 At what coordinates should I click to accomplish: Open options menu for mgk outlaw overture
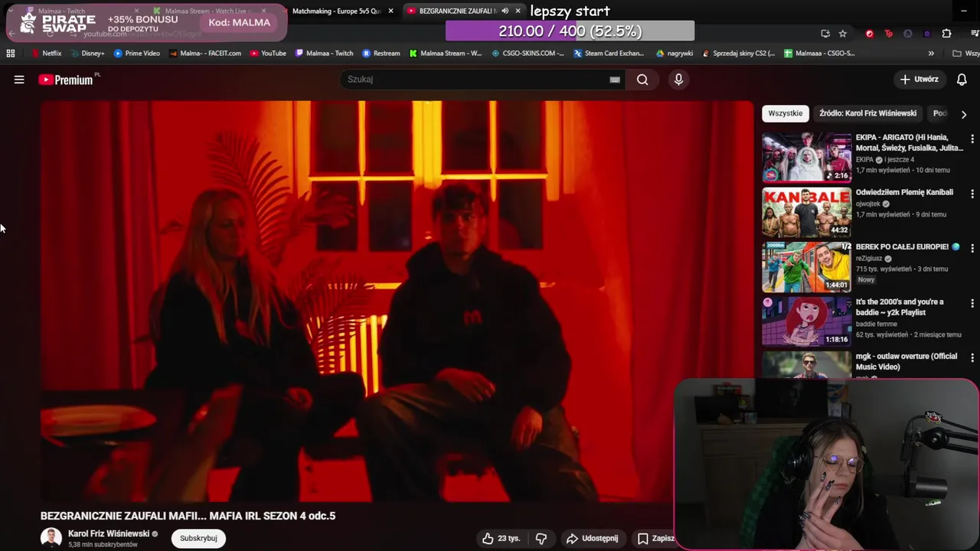click(972, 357)
